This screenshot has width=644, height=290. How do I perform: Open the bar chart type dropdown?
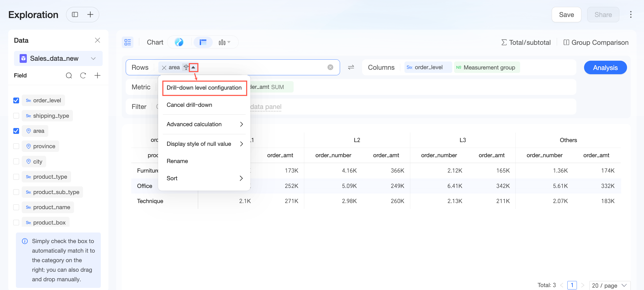tap(224, 42)
